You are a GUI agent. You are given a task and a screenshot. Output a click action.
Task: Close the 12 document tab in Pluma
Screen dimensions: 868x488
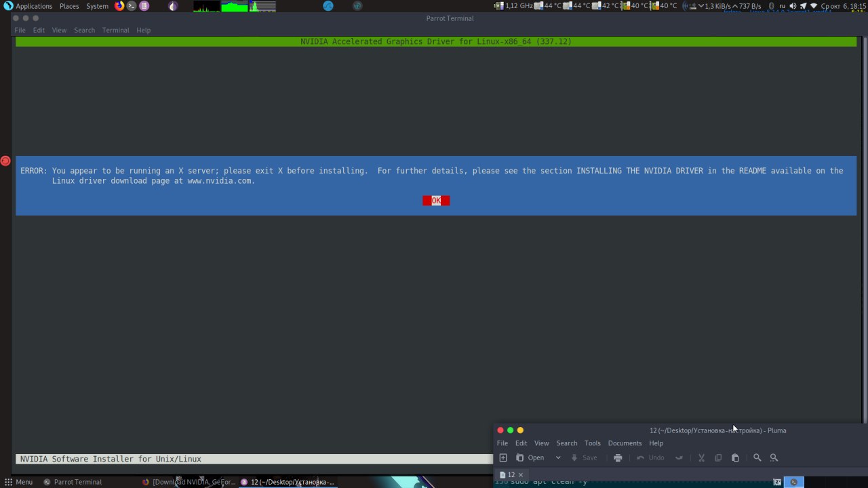pyautogui.click(x=521, y=474)
